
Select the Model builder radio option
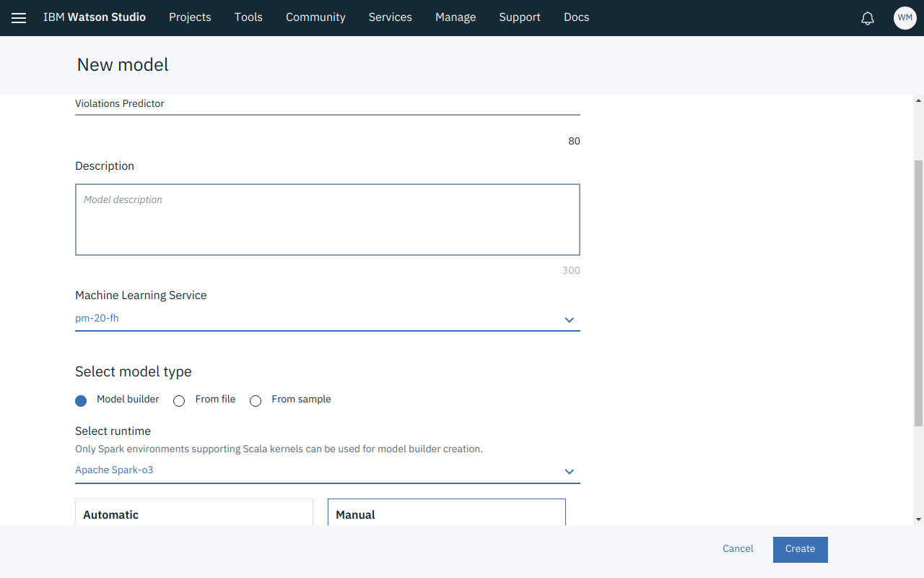click(81, 400)
